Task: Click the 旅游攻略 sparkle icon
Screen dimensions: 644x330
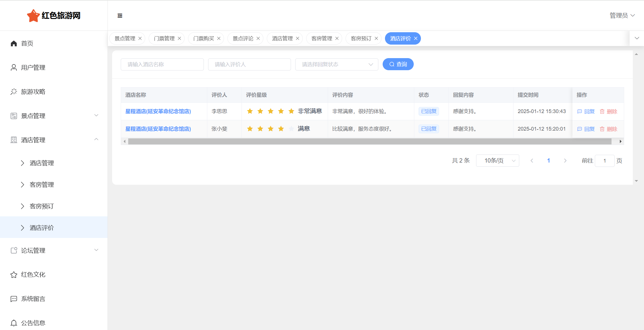Action: click(x=14, y=92)
